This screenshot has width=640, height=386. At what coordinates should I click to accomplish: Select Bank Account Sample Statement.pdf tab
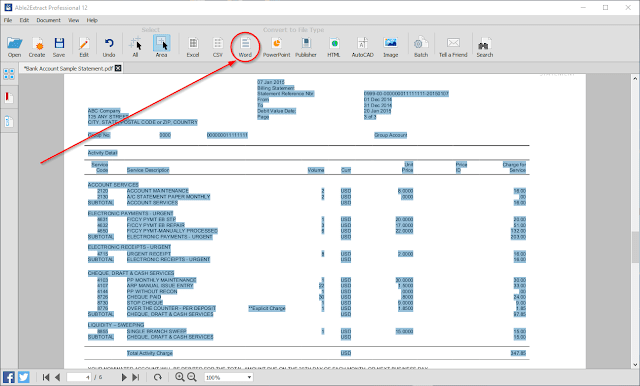pyautogui.click(x=68, y=69)
